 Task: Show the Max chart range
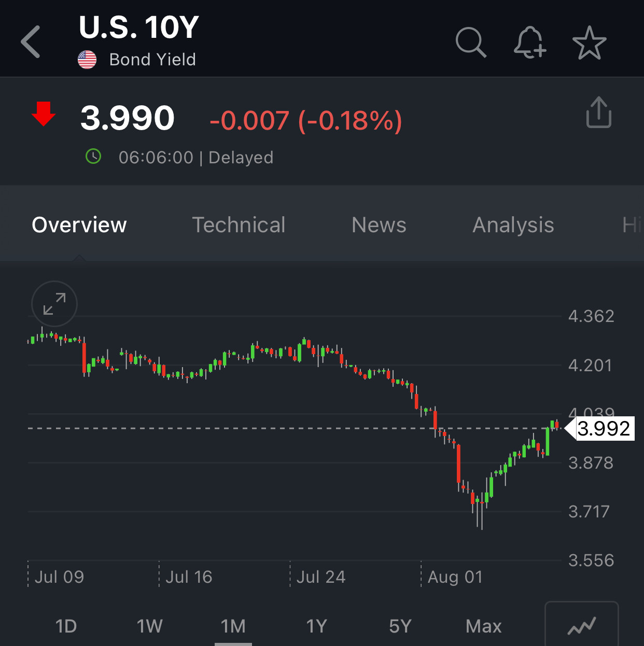(x=483, y=626)
